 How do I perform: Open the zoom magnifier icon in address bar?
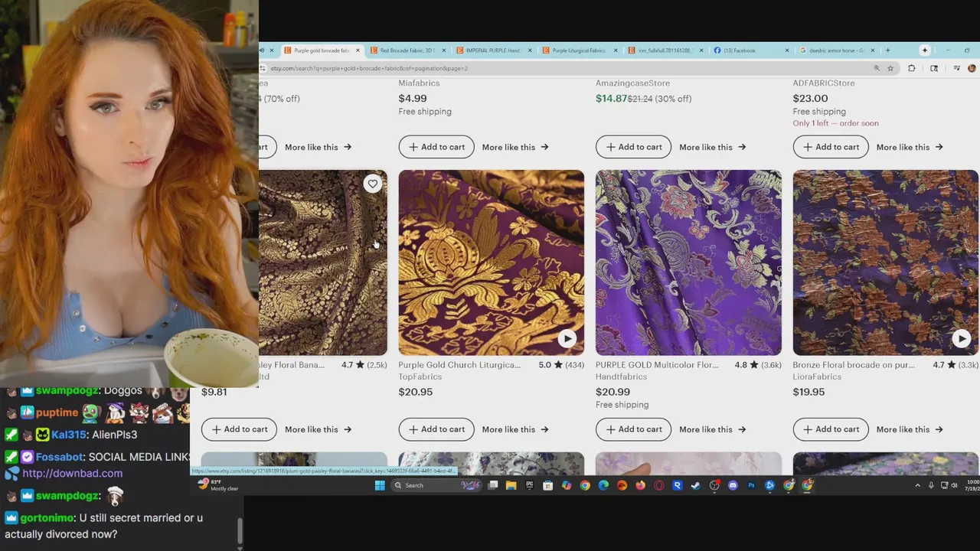(877, 68)
